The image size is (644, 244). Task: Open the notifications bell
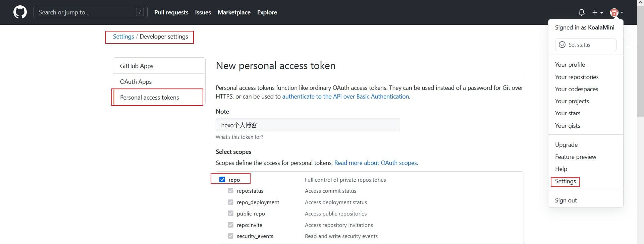(x=582, y=12)
